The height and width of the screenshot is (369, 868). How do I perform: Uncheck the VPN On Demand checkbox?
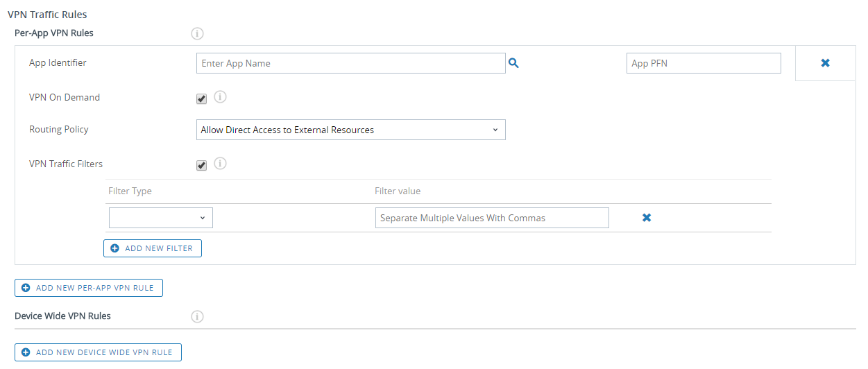[201, 98]
